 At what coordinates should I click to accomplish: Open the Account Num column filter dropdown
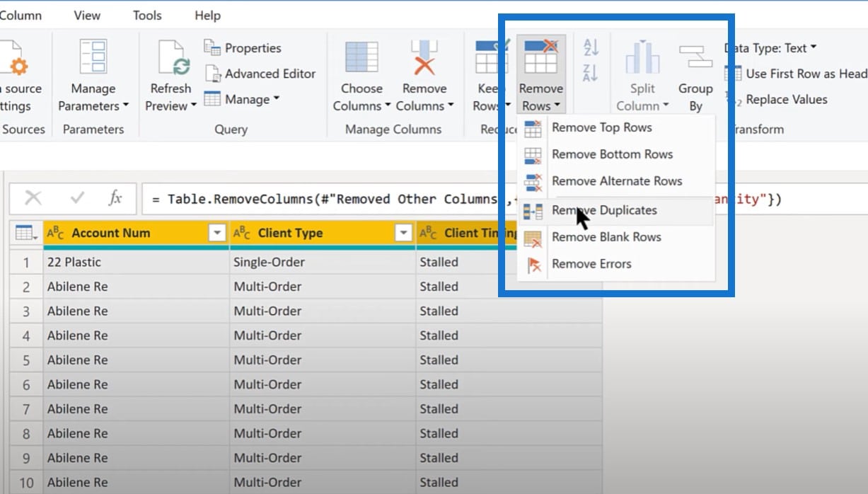(x=216, y=233)
